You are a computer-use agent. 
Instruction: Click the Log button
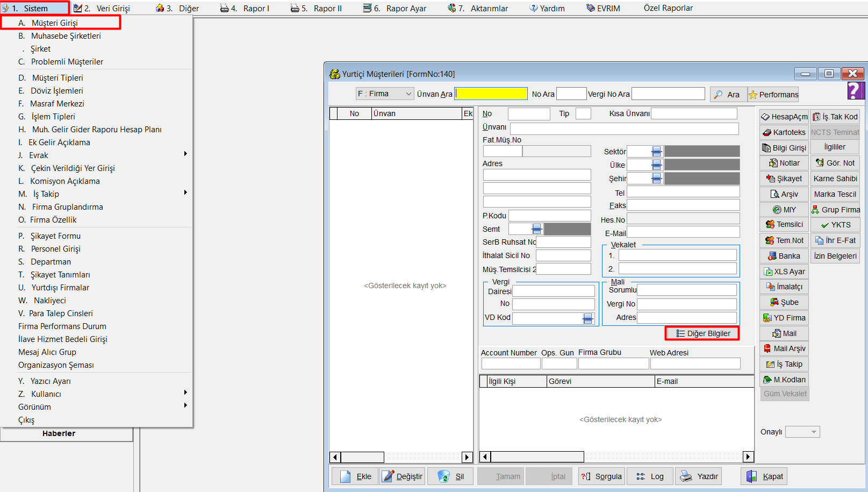pos(650,476)
